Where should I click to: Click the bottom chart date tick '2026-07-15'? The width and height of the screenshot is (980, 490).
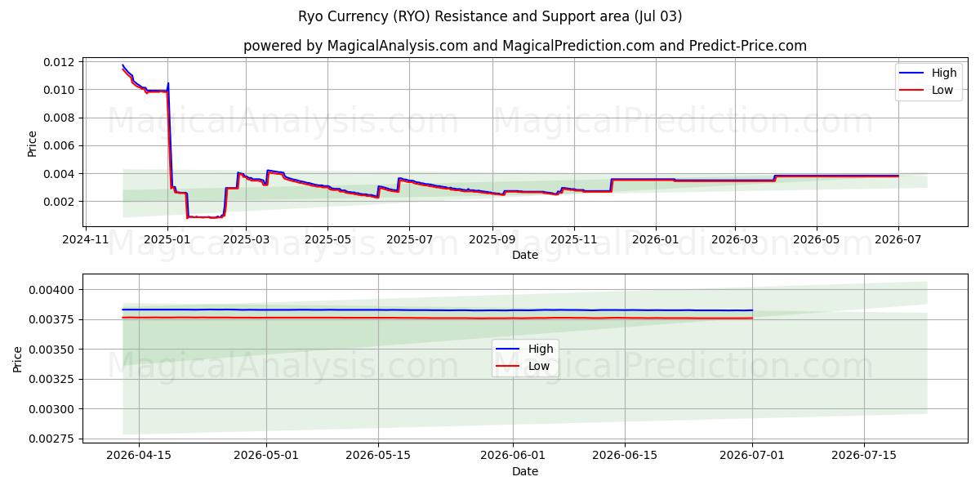pos(863,457)
